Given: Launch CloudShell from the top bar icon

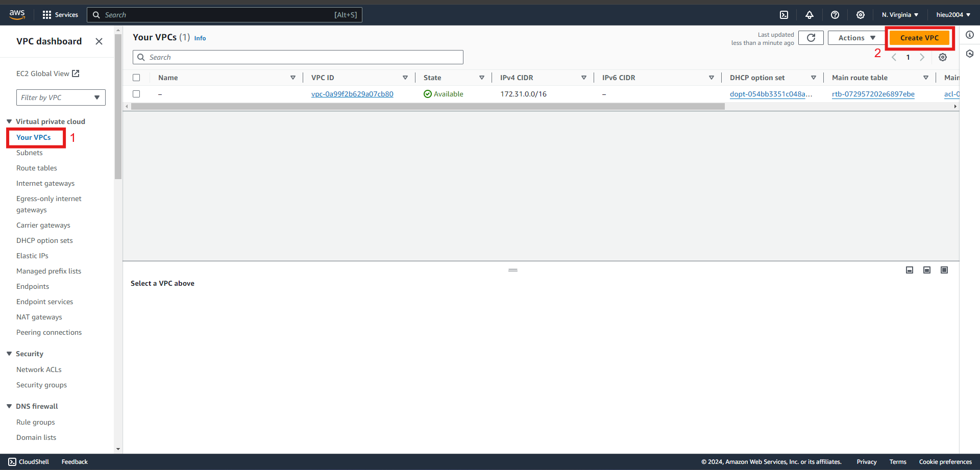Looking at the screenshot, I should tap(784, 15).
